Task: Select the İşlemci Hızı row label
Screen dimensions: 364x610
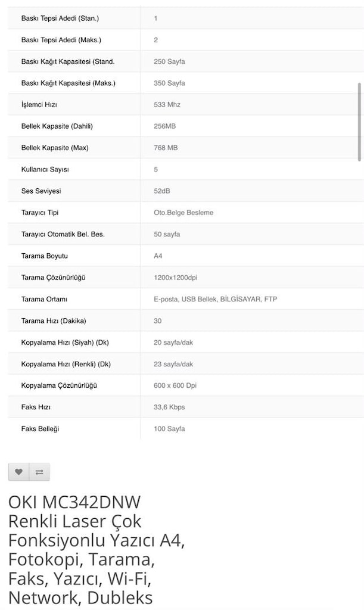Action: click(x=39, y=105)
